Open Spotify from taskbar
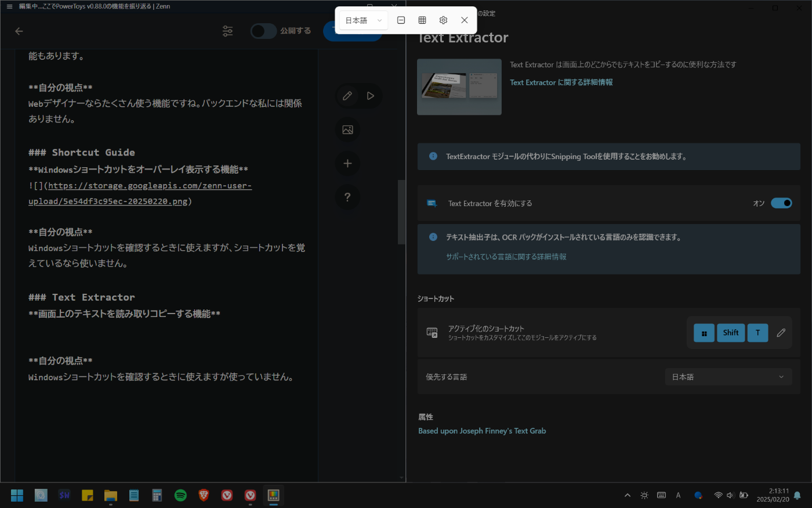This screenshot has height=508, width=812. [x=180, y=495]
